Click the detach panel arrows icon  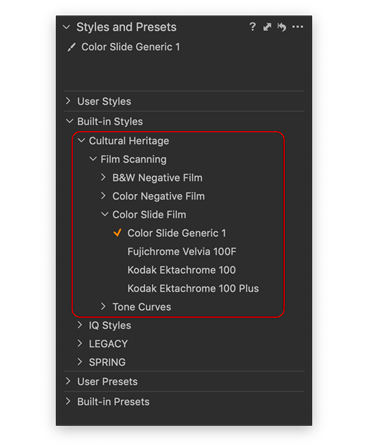(267, 27)
